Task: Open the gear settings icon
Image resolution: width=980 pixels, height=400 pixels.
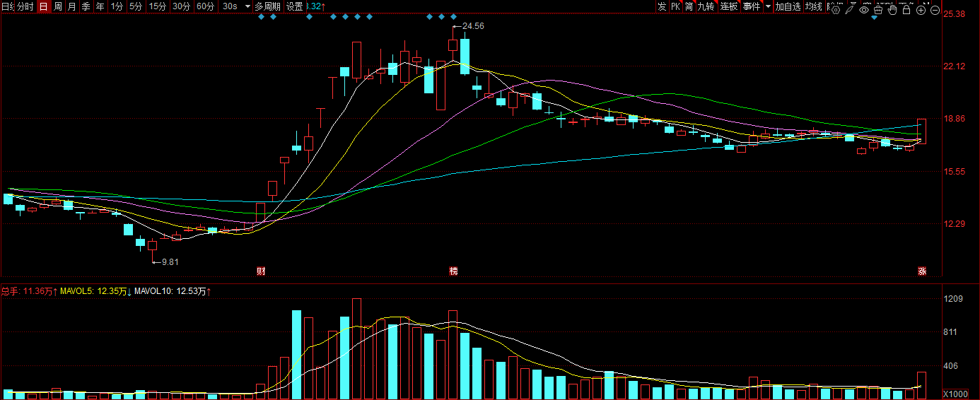Action: point(835,10)
